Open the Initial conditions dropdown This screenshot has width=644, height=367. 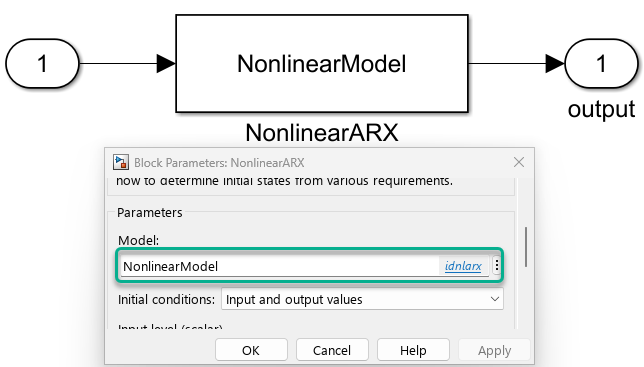[x=362, y=299]
